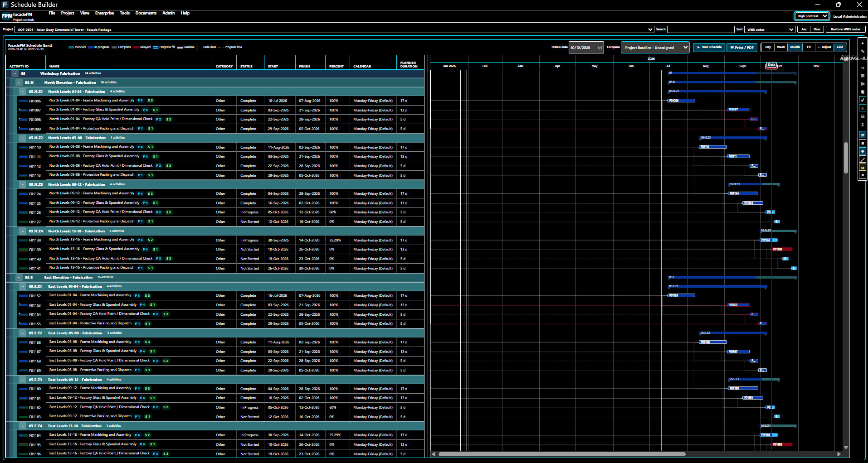868x463 pixels.
Task: Click the Run Schedule button
Action: 709,47
